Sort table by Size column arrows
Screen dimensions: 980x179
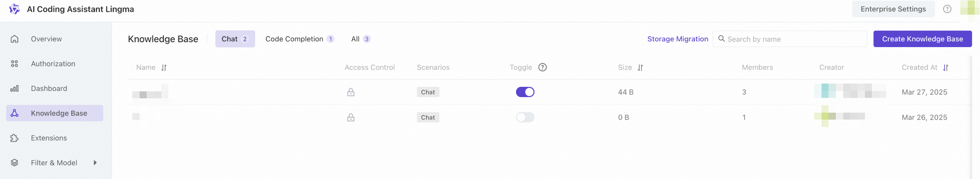tap(641, 68)
